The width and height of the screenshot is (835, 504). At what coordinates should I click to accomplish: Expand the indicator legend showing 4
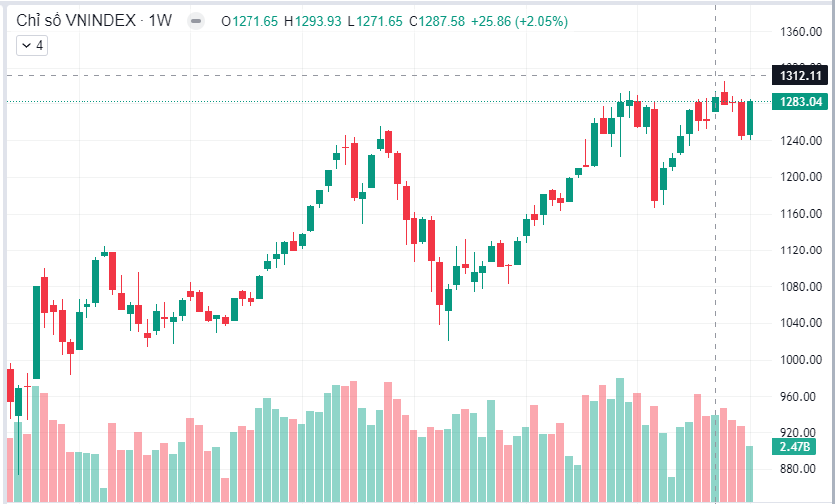click(x=32, y=46)
